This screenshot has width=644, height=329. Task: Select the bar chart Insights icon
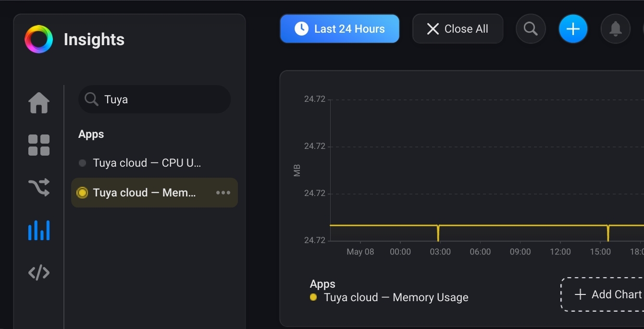[x=39, y=230]
